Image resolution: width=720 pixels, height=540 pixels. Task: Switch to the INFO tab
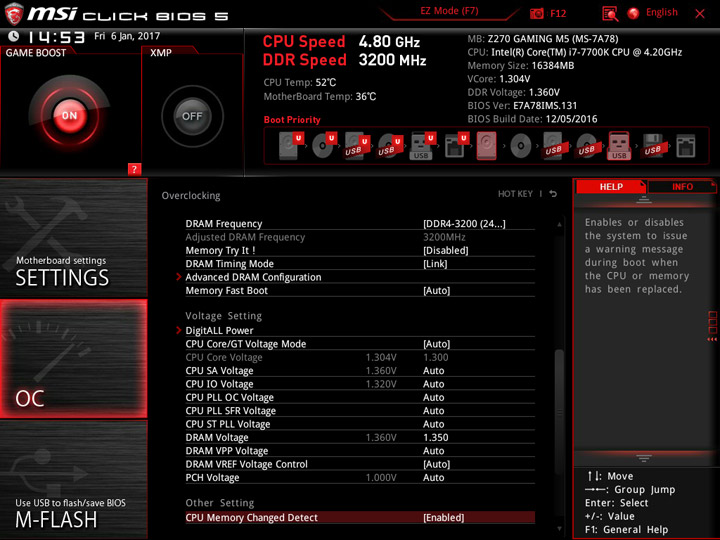(682, 186)
